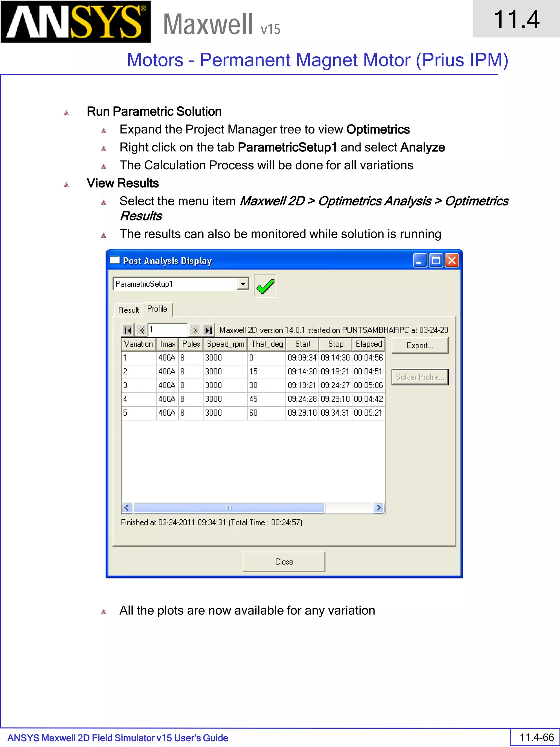Click the scrollbar right arrow
Viewport: 560px width, 747px height.
point(379,508)
